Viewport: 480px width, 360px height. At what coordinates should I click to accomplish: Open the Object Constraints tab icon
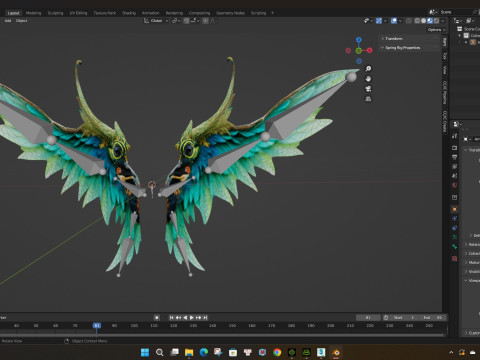tap(455, 228)
